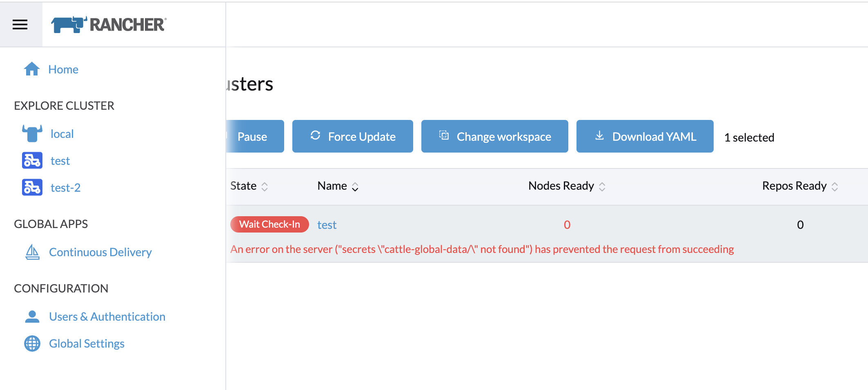Open the local cluster

(x=62, y=134)
